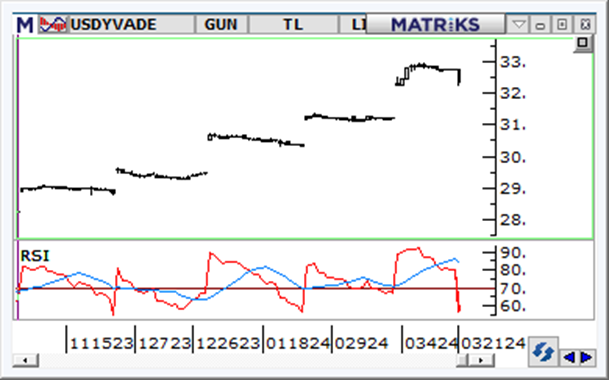Click the scrollbar right arrow

point(482,360)
